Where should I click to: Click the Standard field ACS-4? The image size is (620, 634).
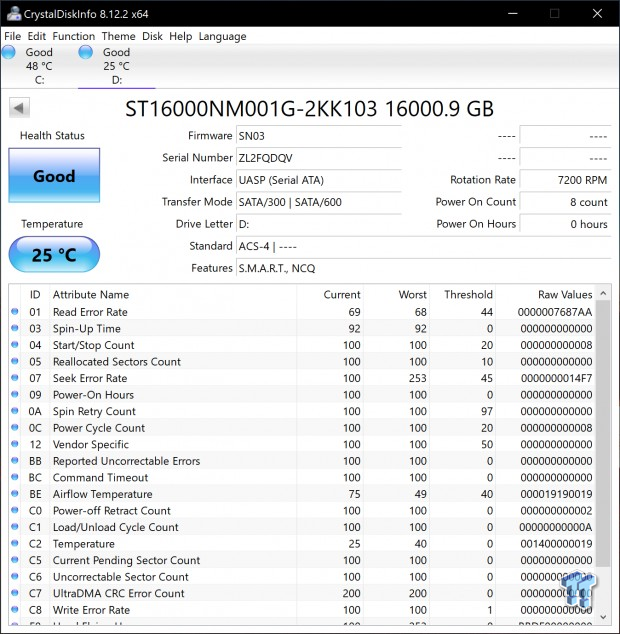(423, 246)
